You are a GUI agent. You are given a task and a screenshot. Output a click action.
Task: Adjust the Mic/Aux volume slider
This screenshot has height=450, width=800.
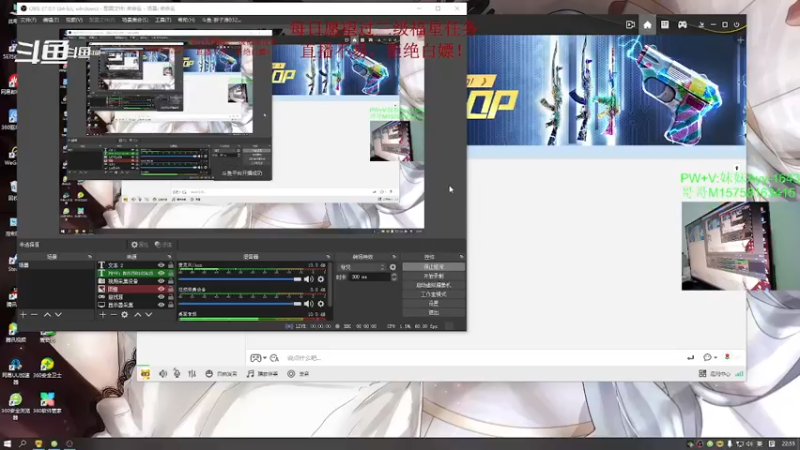coord(240,279)
